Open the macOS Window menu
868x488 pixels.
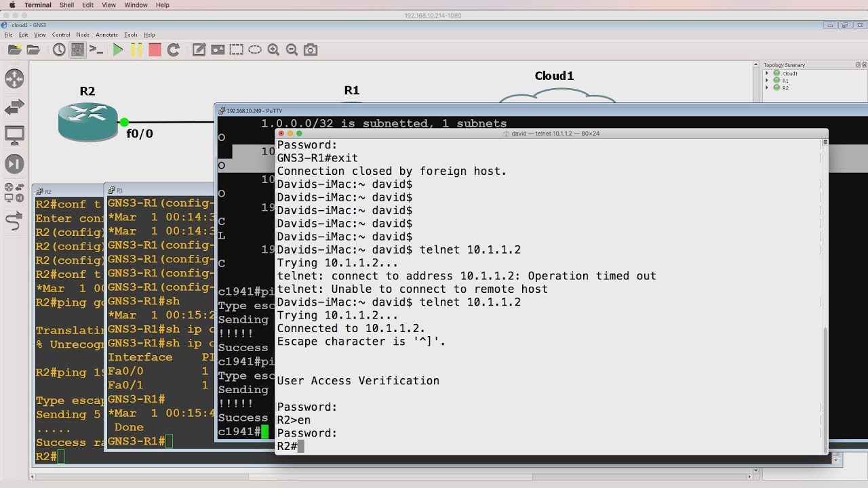[136, 5]
